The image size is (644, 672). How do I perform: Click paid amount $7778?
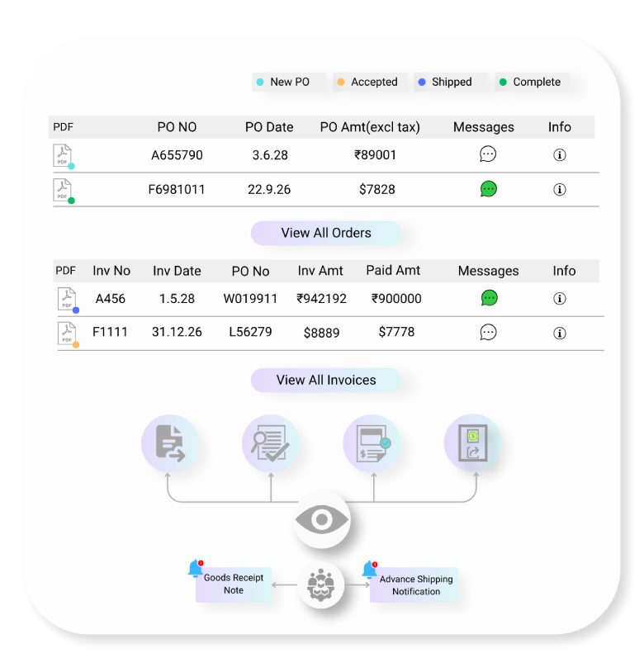pyautogui.click(x=396, y=332)
